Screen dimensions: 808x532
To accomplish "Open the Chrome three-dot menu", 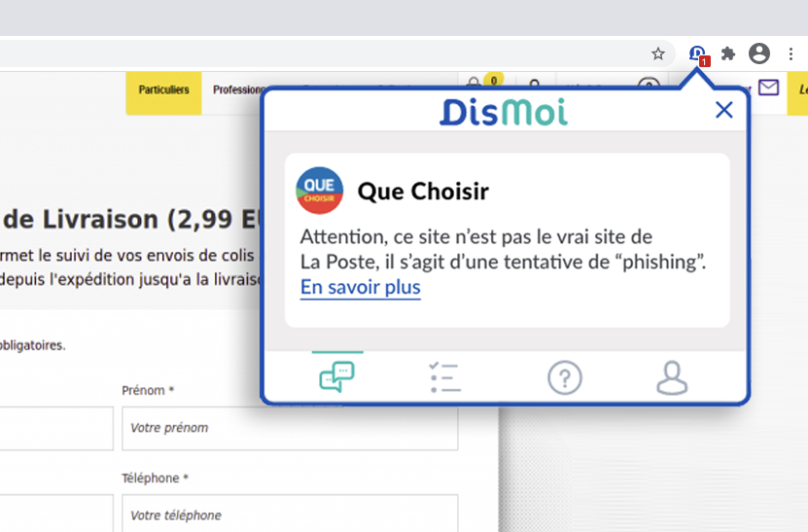I will 791,53.
